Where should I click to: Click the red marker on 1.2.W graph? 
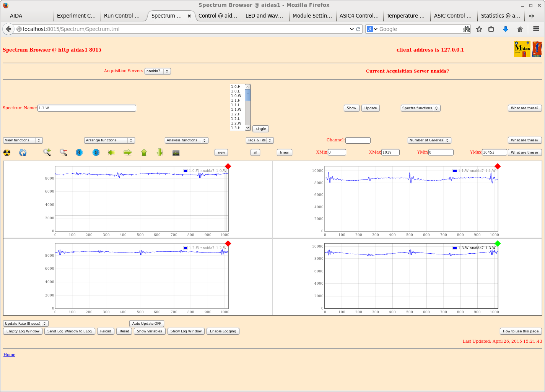[228, 243]
